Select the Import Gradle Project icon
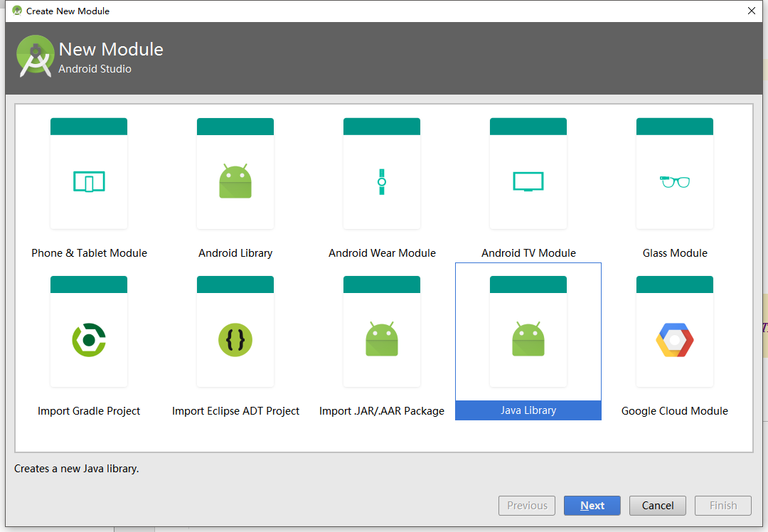 point(89,339)
